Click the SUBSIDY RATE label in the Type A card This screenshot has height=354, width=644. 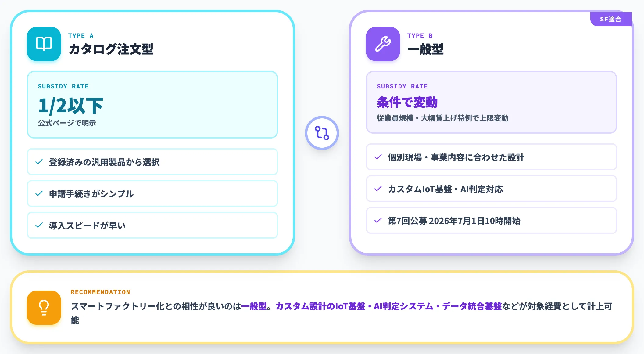coord(63,86)
